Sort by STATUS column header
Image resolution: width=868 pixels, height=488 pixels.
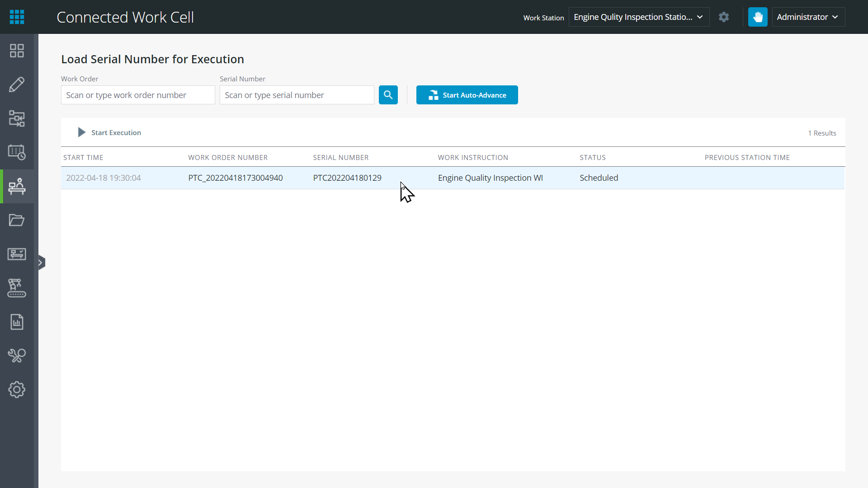(x=593, y=157)
